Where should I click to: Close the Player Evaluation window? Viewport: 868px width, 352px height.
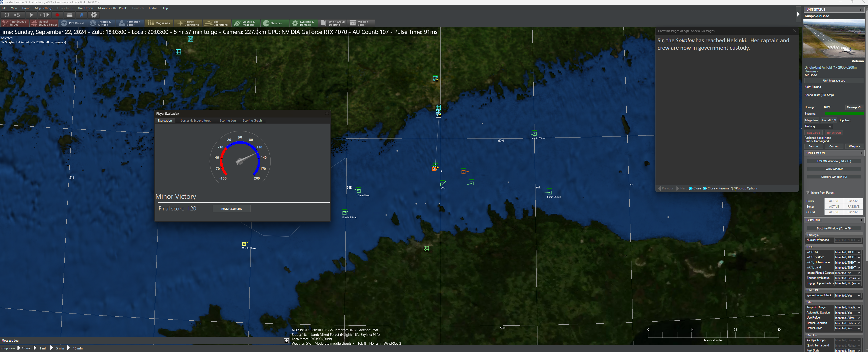coord(327,113)
